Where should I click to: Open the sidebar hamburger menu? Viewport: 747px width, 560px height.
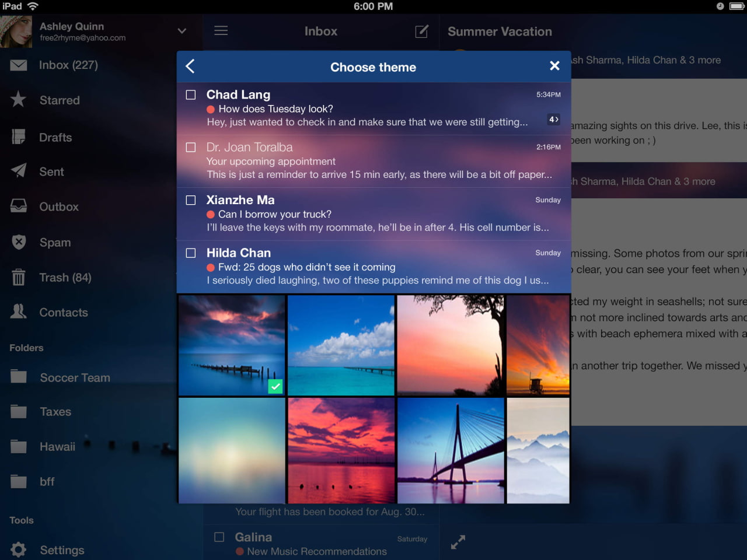[x=221, y=32]
